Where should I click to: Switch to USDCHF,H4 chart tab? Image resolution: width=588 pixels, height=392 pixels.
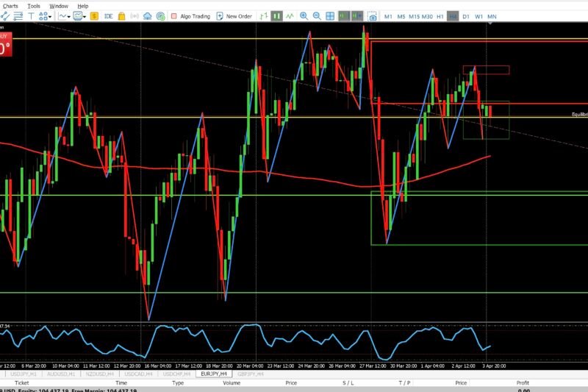pyautogui.click(x=176, y=374)
